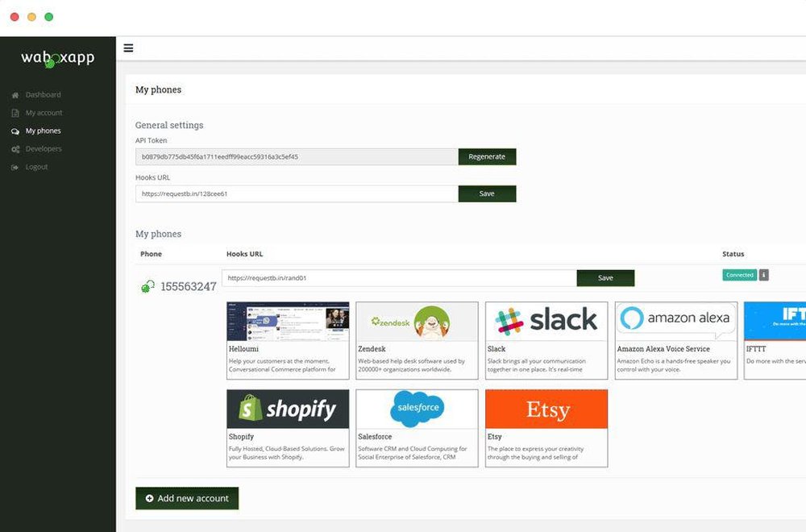Regenerate the API token

(487, 156)
